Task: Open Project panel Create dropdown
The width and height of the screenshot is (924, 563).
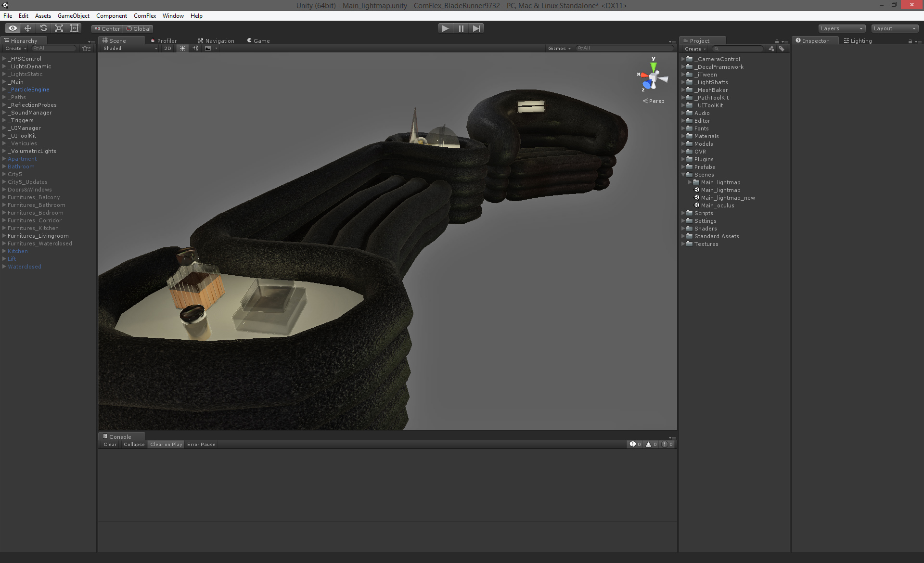Action: point(695,49)
